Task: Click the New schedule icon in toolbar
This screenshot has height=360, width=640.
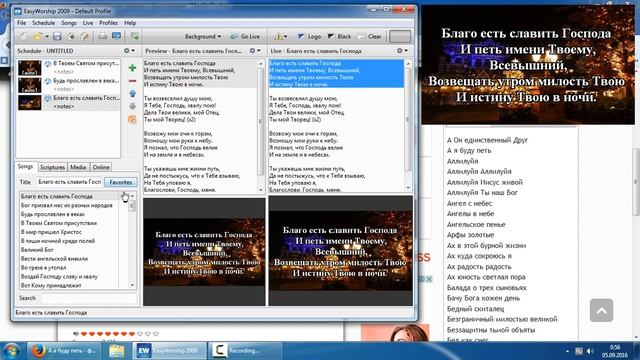Action: click(x=24, y=37)
